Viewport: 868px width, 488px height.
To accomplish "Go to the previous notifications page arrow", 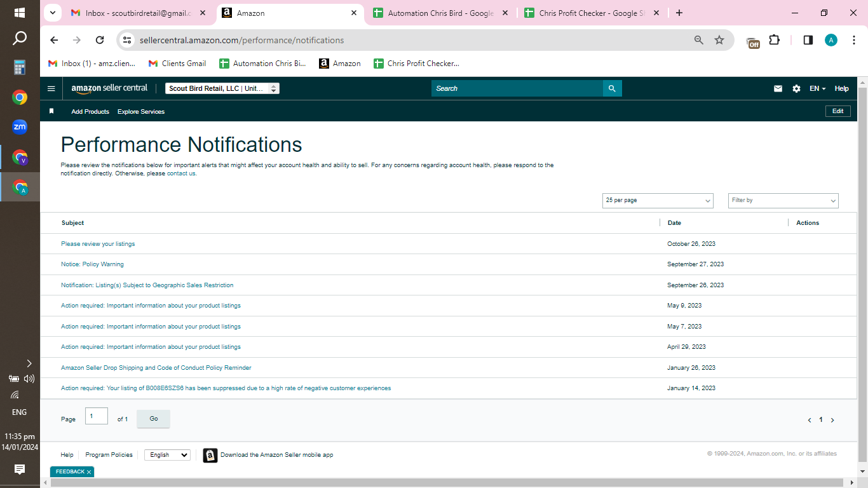I will click(x=810, y=420).
